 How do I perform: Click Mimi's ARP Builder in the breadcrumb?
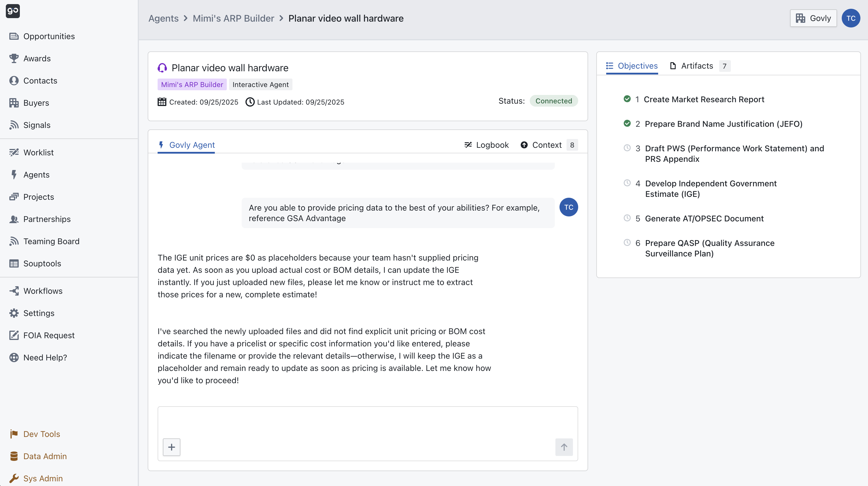coord(233,18)
